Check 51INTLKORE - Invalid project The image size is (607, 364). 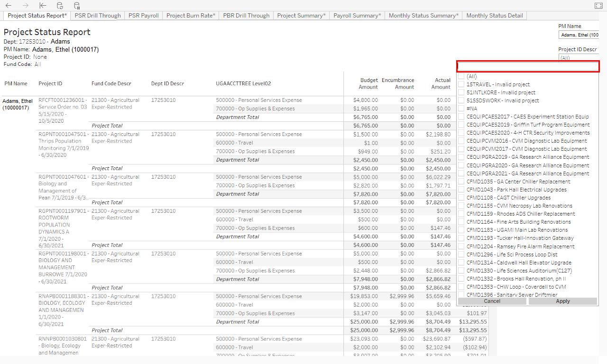(461, 92)
